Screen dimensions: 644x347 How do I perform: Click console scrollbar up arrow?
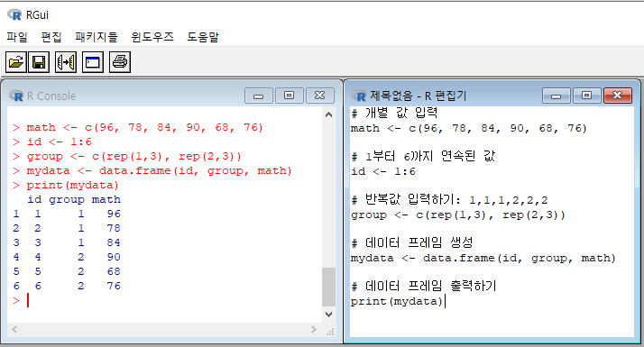(x=328, y=114)
